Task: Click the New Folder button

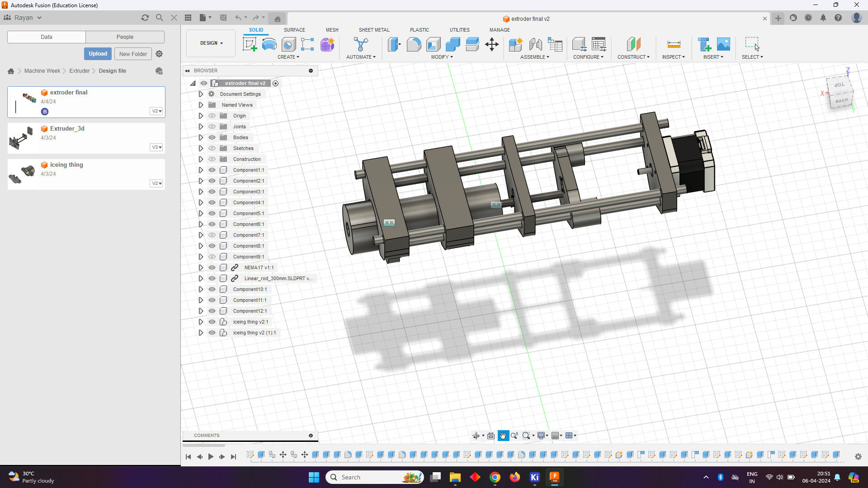Action: (x=133, y=54)
